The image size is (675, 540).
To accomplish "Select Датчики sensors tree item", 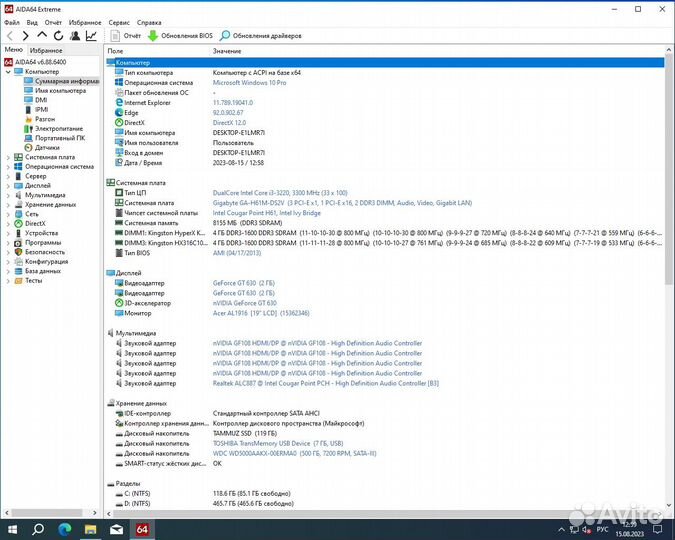I will point(42,147).
